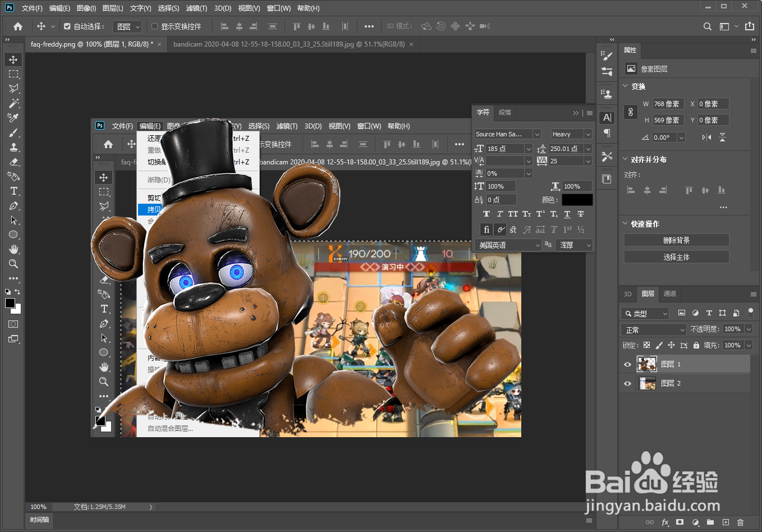This screenshot has height=532, width=762.
Task: Toggle lock all padlock icon
Action: pyautogui.click(x=696, y=345)
